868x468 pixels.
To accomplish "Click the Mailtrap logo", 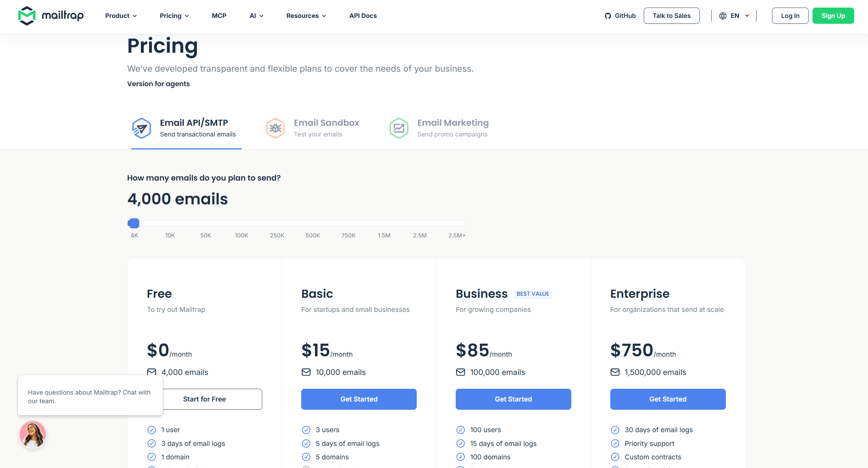I will coord(51,16).
